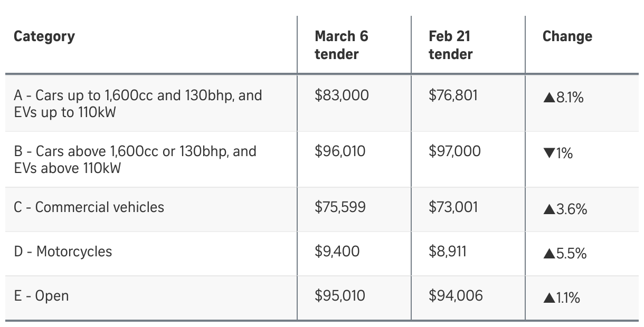Screen dimensions: 644x327
Task: Select the $75,599 commercial vehicles price
Action: coord(340,207)
